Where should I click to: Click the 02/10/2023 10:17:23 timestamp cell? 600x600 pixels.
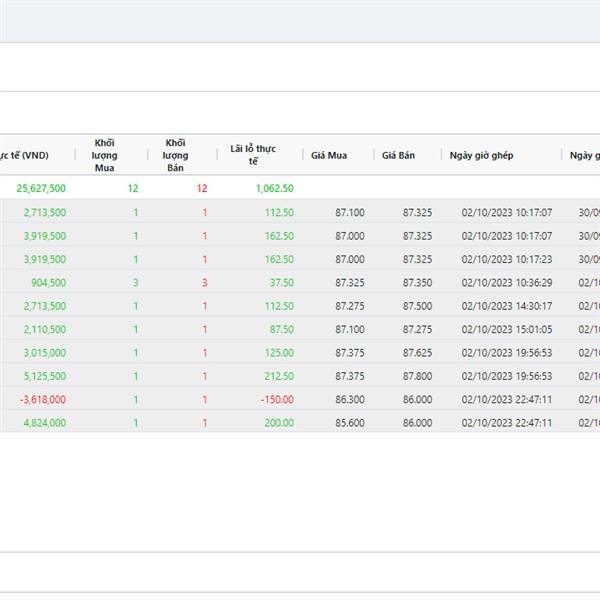click(506, 259)
